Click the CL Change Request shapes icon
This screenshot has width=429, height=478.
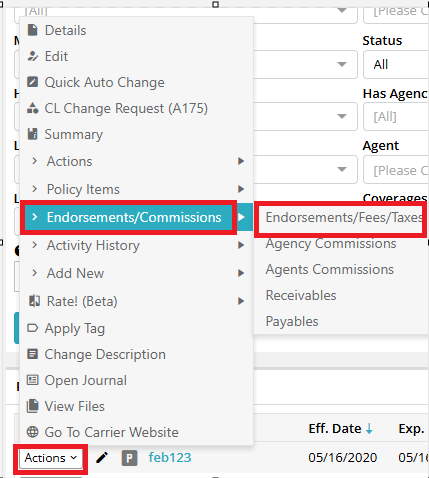pos(32,108)
